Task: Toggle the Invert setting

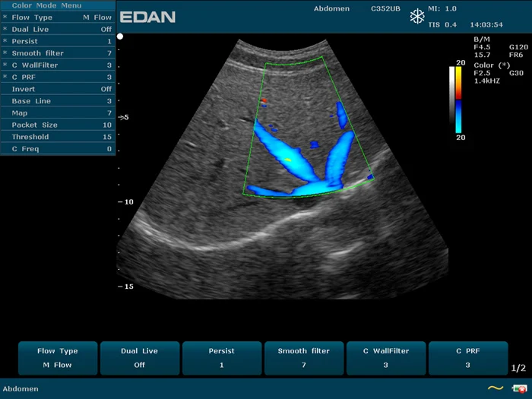Action: [58, 89]
